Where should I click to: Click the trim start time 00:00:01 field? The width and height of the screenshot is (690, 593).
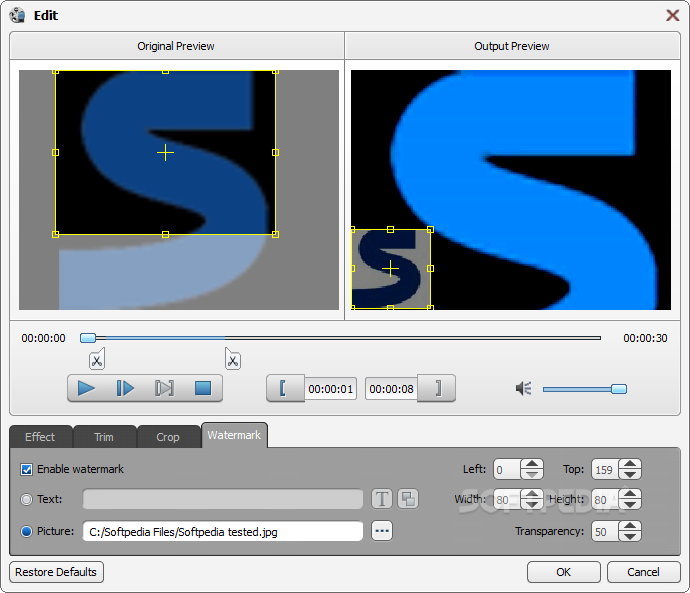point(330,389)
